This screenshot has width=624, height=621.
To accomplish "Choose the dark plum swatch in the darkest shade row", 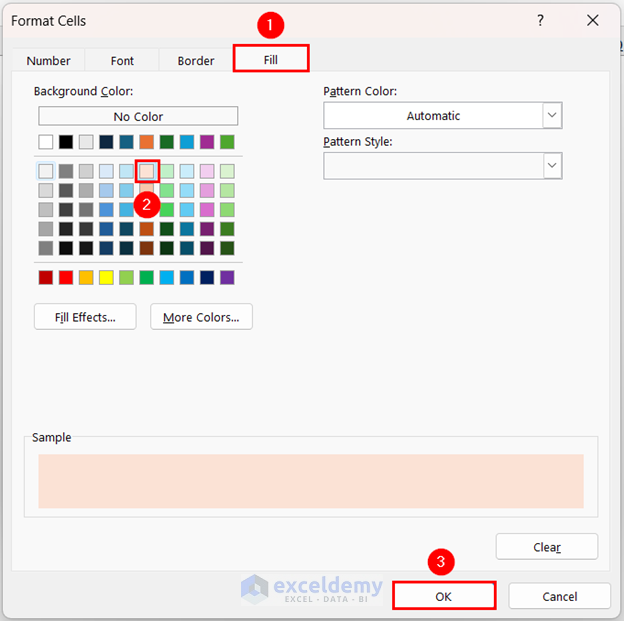I will tap(207, 248).
